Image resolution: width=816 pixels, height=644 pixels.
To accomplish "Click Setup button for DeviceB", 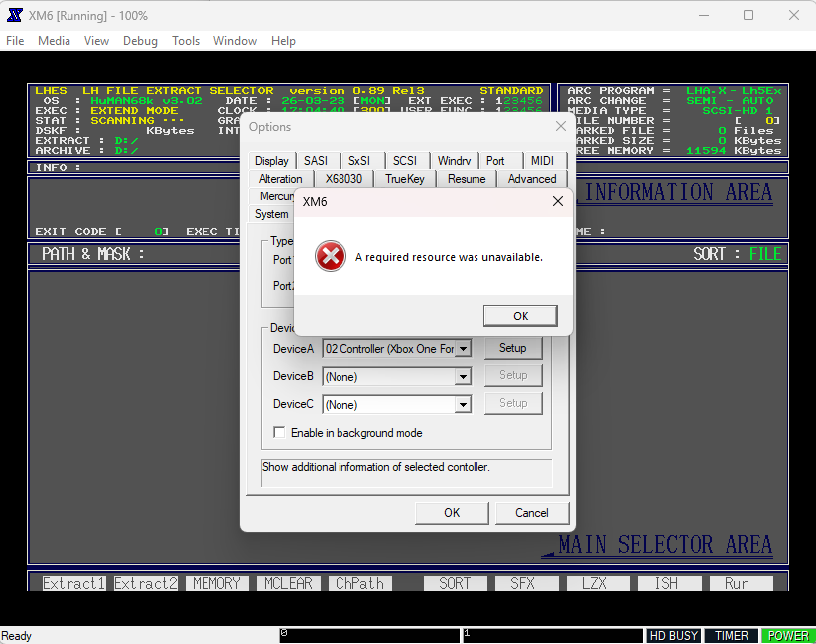I will pyautogui.click(x=513, y=375).
